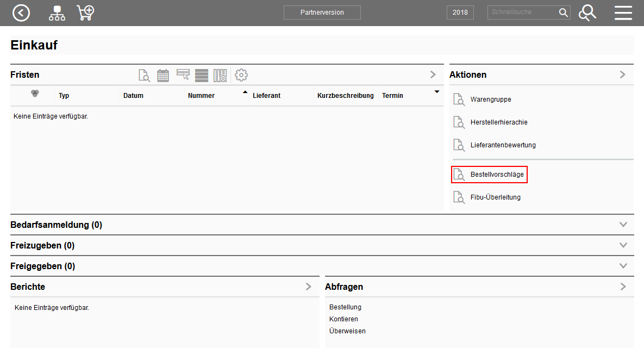This screenshot has width=644, height=348.
Task: Expand the Aktionen panel arrow
Action: click(x=623, y=74)
